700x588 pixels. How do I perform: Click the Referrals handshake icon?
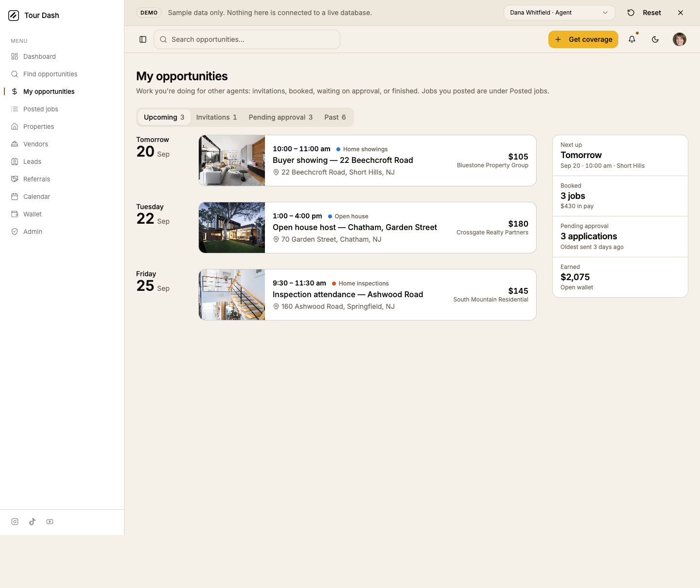[15, 179]
